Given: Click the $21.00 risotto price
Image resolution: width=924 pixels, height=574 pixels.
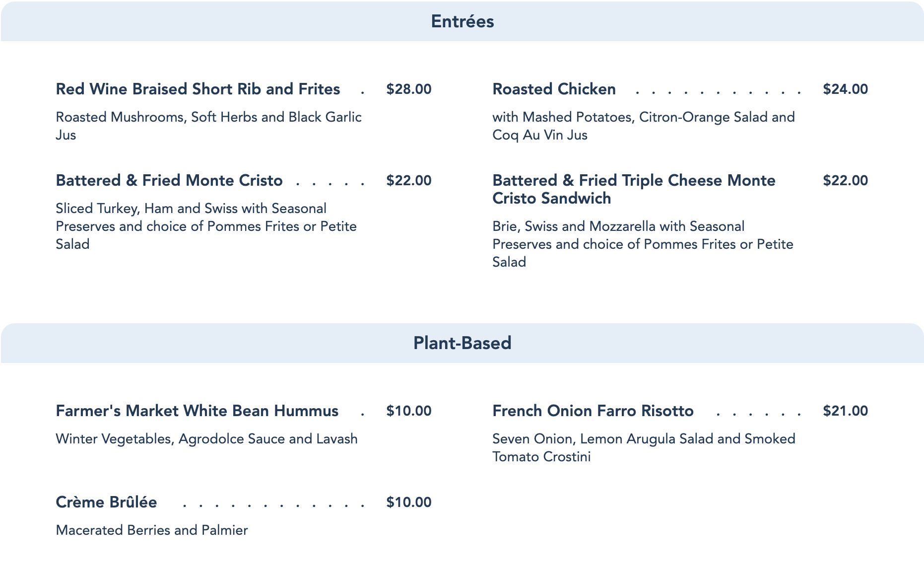Looking at the screenshot, I should [845, 411].
